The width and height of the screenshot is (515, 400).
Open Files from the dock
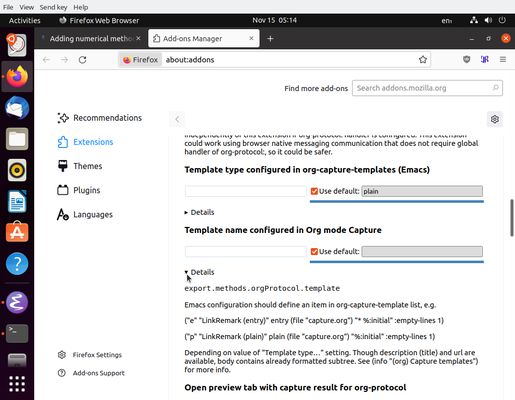point(17,139)
